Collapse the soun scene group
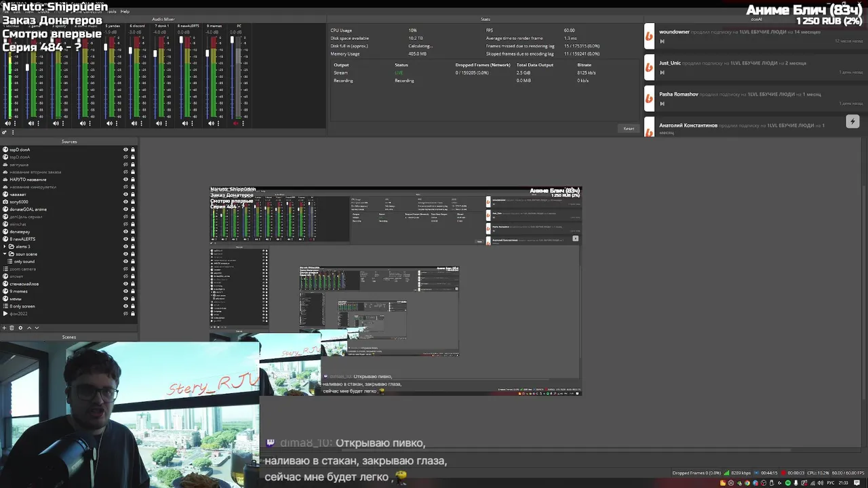This screenshot has width=868, height=488. (x=5, y=254)
